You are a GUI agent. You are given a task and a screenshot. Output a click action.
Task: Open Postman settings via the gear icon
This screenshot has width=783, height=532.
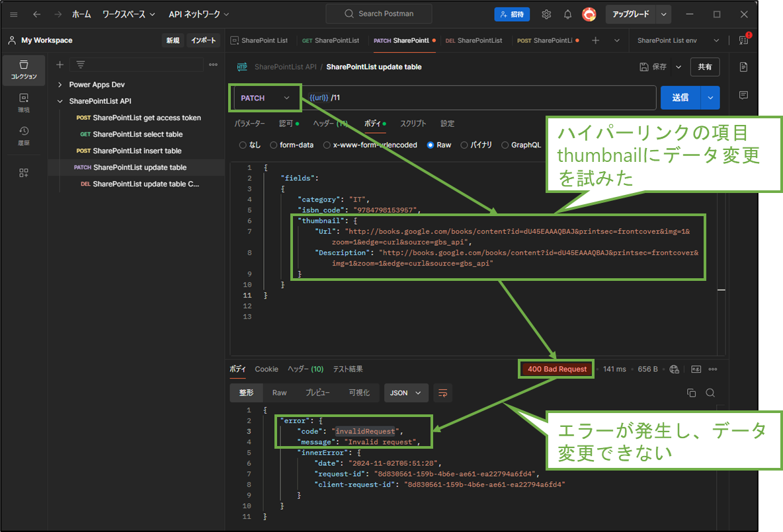pyautogui.click(x=546, y=14)
